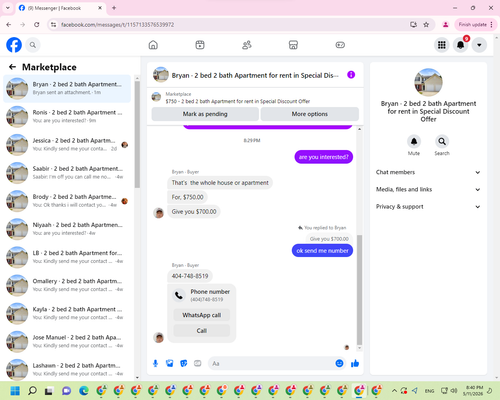Open the Facebook search icon
This screenshot has width=500, height=400.
[33, 45]
